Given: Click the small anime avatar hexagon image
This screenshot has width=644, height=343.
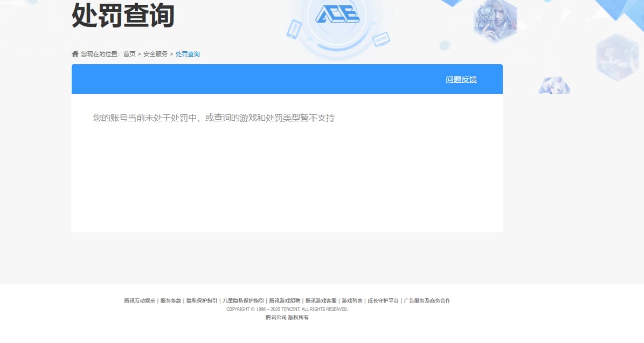Looking at the screenshot, I should click(x=554, y=85).
